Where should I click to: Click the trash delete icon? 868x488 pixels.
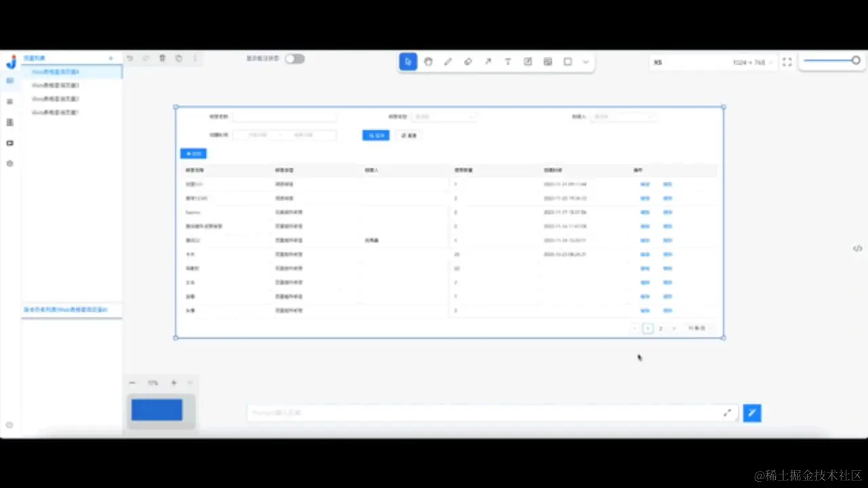coord(162,58)
